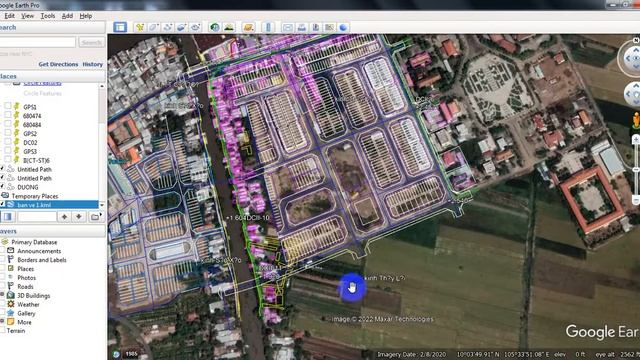The width and height of the screenshot is (640, 360).
Task: Enable the 680484 placemark checkbox
Action: [x=7, y=124]
